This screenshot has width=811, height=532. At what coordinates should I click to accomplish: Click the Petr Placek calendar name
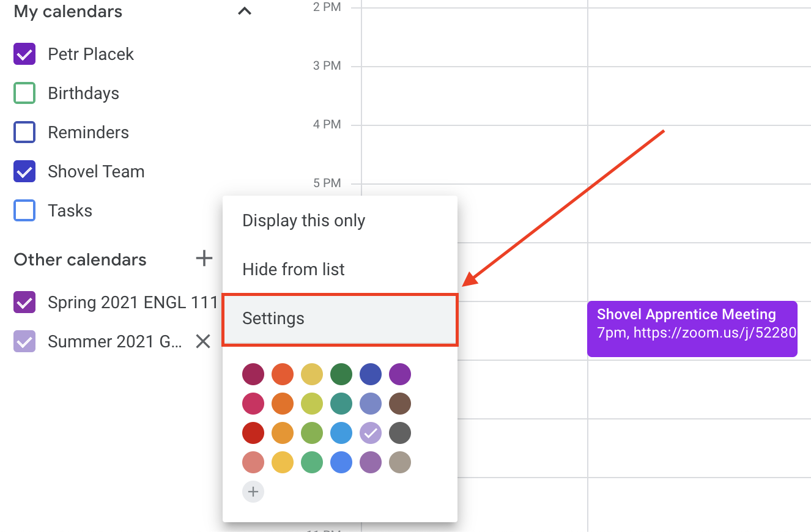91,54
